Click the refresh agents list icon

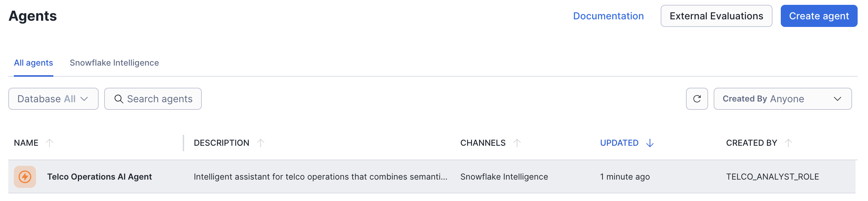tap(697, 99)
